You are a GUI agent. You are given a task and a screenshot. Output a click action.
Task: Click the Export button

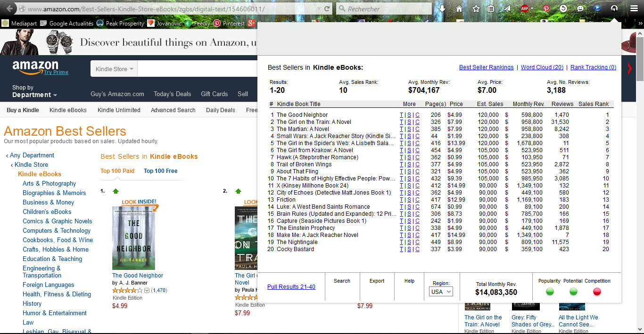click(377, 281)
